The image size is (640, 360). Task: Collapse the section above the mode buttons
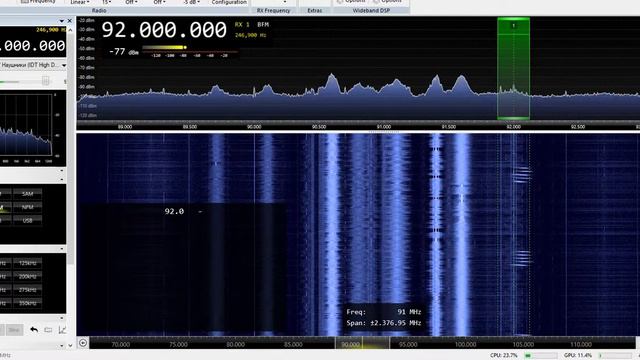tap(62, 171)
